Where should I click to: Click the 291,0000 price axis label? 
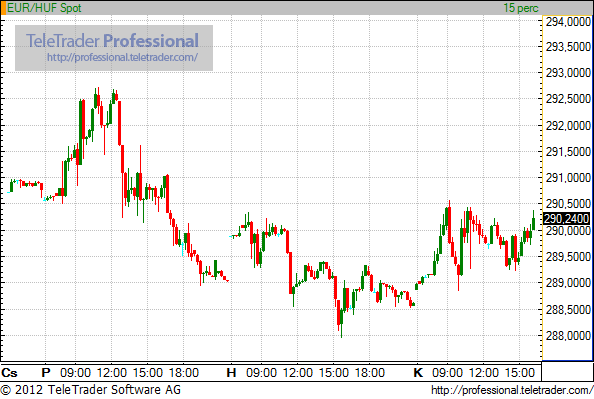[x=568, y=178]
